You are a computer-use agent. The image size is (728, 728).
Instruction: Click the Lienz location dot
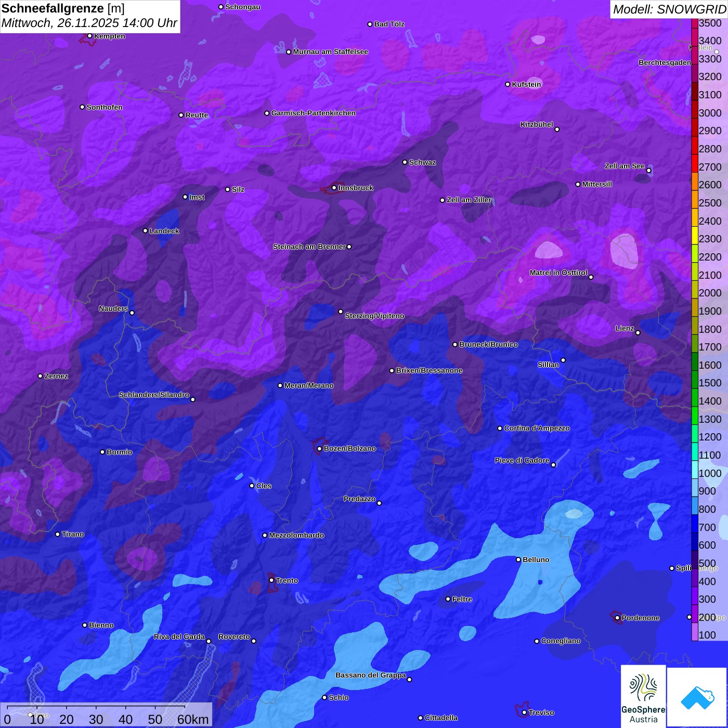[638, 333]
